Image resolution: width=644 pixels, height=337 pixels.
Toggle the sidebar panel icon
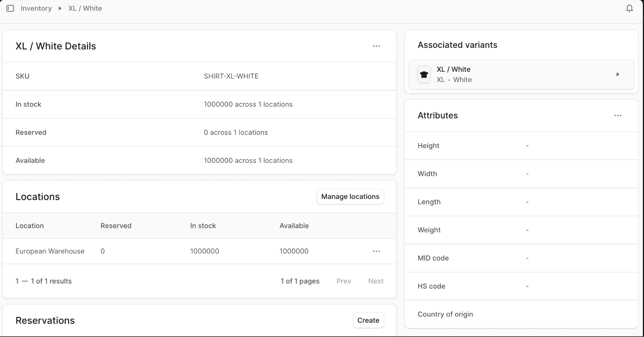[10, 8]
